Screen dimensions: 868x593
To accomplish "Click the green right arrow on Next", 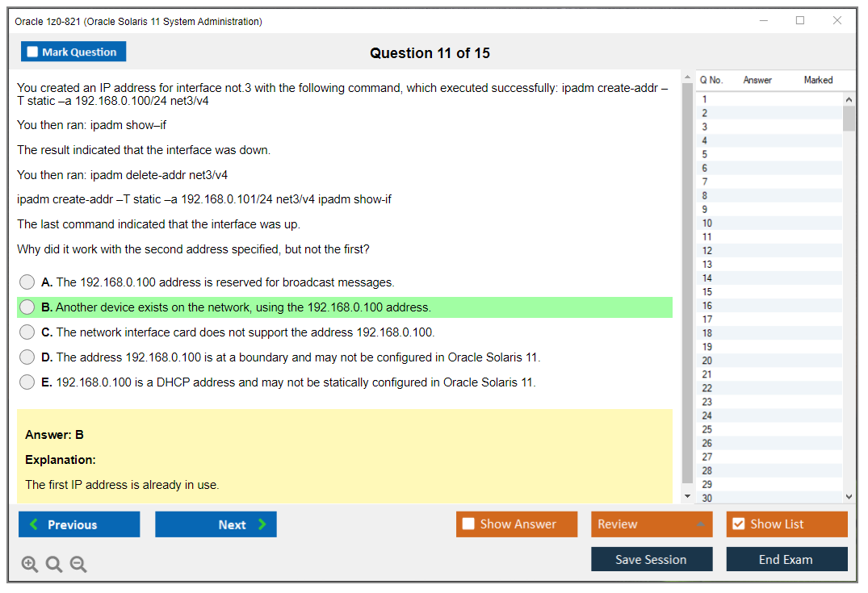I will pos(262,524).
